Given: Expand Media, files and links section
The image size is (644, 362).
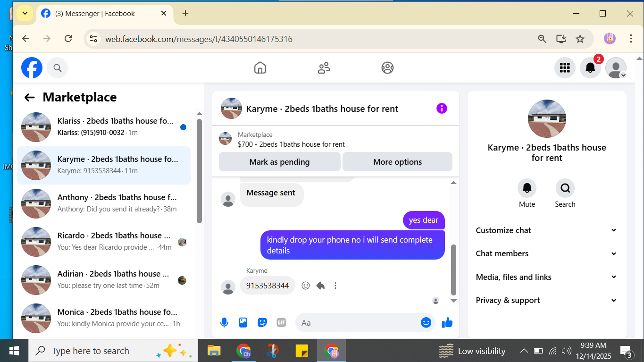Looking at the screenshot, I should point(546,277).
